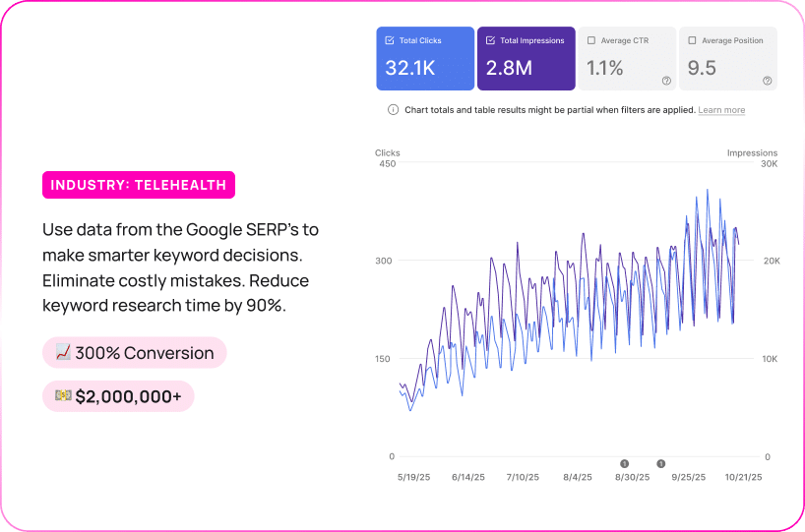Click the 9.5 Average Position value
805x532 pixels.
point(702,68)
